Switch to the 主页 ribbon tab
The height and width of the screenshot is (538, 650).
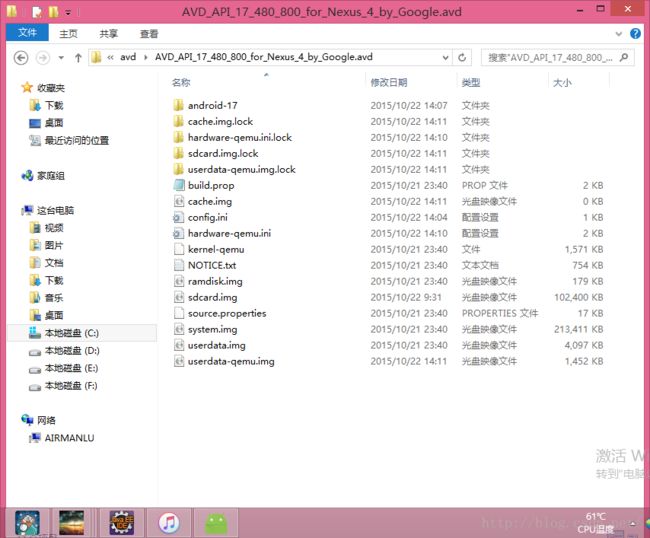coord(68,34)
